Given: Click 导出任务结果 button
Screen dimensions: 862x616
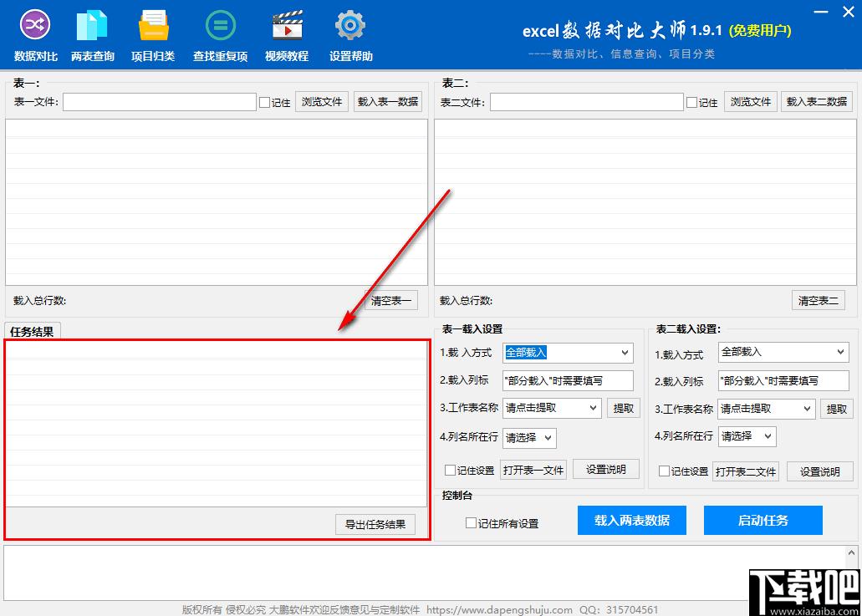Looking at the screenshot, I should [375, 524].
